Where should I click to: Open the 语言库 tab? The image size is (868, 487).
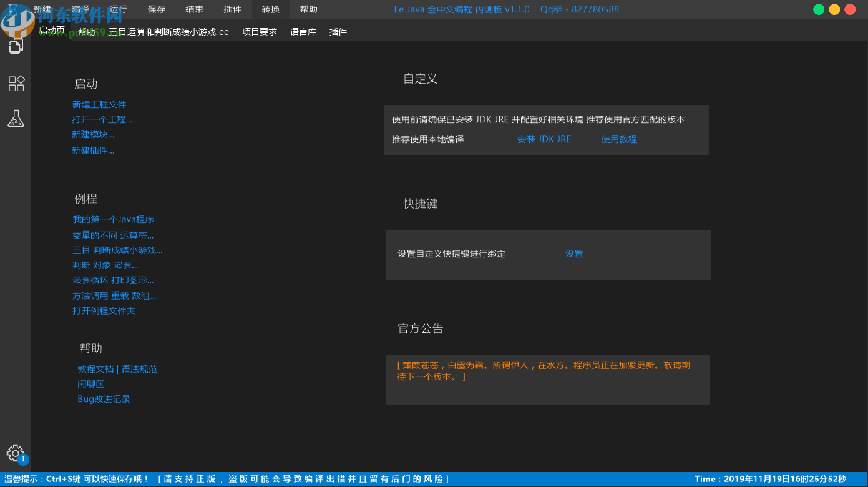click(303, 31)
